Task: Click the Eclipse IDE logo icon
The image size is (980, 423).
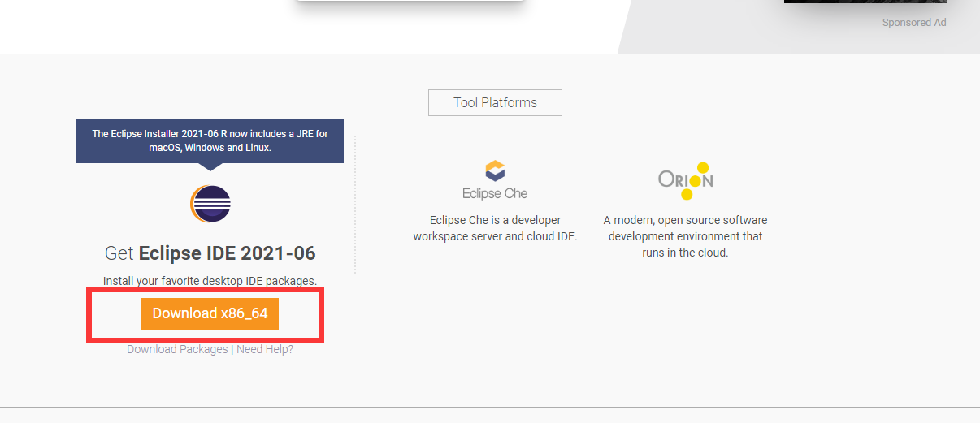Action: tap(210, 204)
